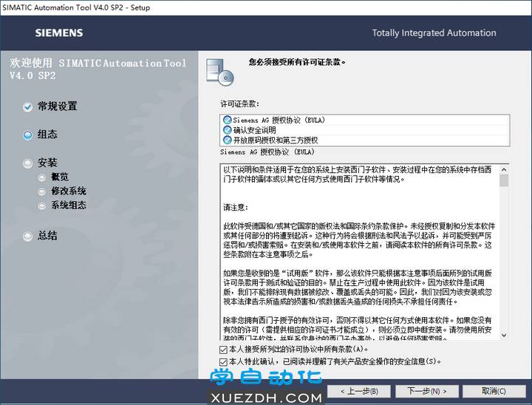Image resolution: width=532 pixels, height=405 pixels.
Task: Click the 组态 step indicator icon
Action: (x=27, y=135)
